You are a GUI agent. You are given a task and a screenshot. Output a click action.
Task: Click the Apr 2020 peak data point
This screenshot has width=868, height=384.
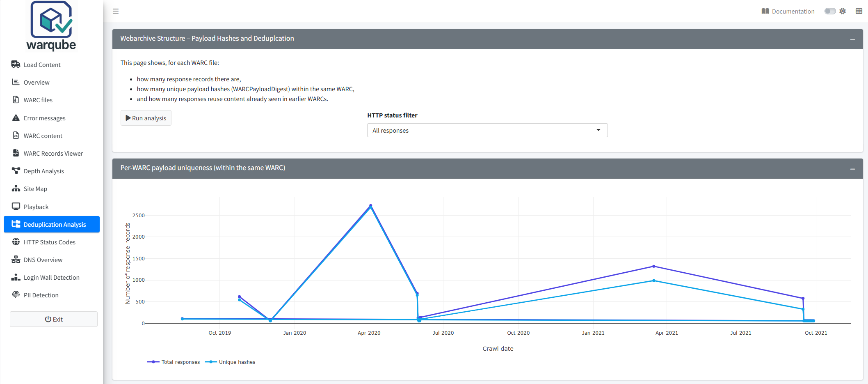[x=370, y=206]
